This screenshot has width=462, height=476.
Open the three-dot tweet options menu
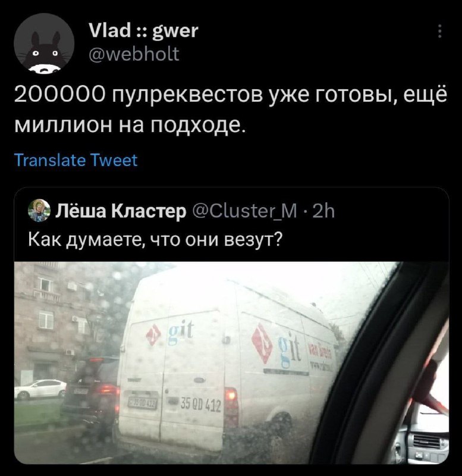pyautogui.click(x=440, y=31)
